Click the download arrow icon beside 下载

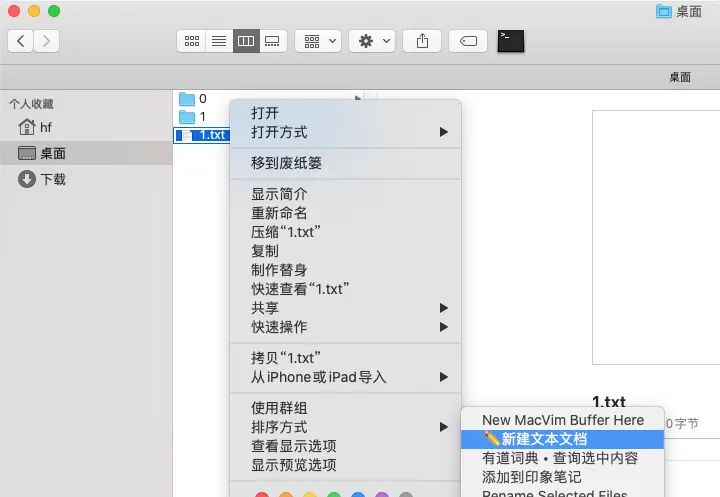point(27,179)
